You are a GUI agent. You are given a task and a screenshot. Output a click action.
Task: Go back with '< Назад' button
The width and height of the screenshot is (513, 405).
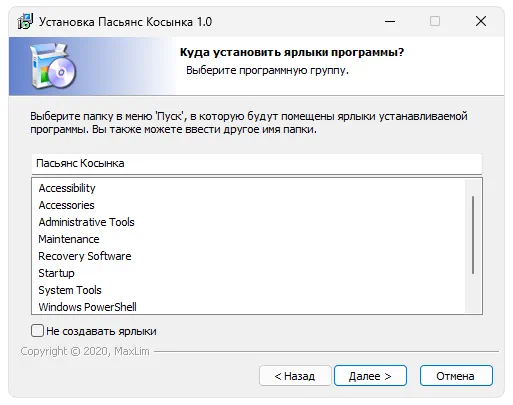coord(295,376)
